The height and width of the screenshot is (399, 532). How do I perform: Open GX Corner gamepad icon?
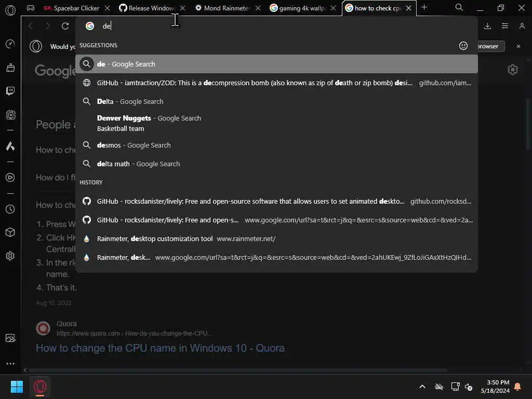[x=31, y=8]
